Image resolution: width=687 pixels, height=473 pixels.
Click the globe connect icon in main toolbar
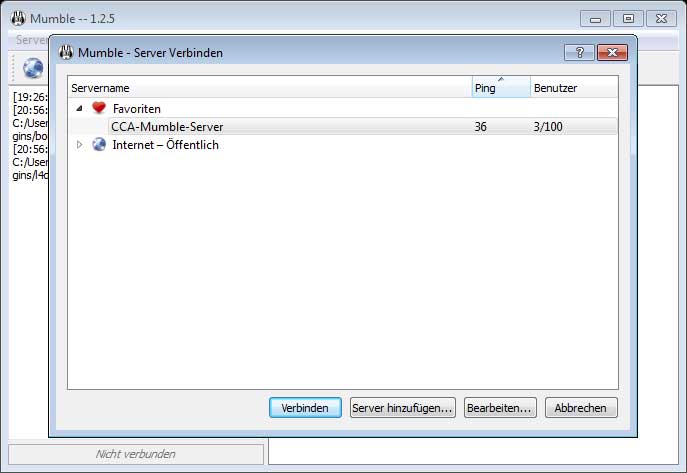coord(33,68)
